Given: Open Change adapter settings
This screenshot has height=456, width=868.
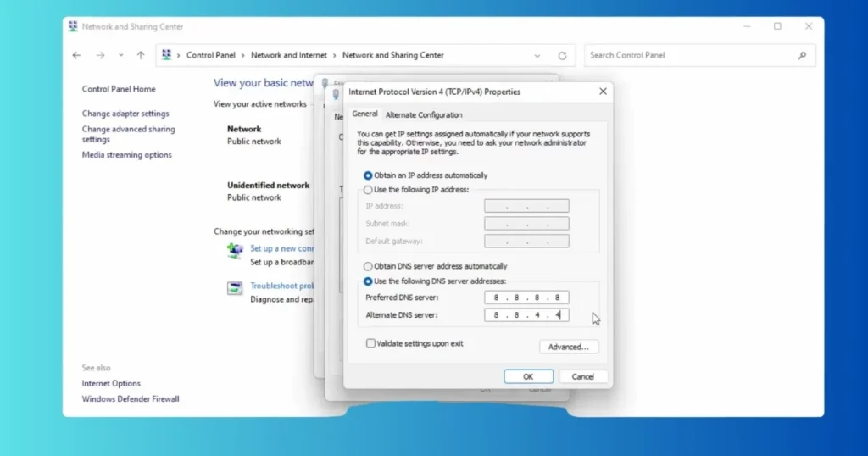Looking at the screenshot, I should pyautogui.click(x=125, y=114).
